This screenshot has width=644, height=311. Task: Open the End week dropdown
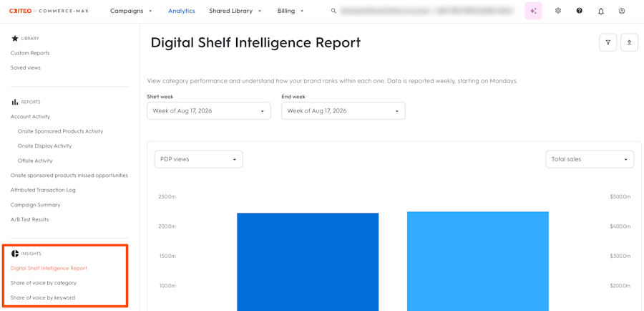tap(343, 111)
